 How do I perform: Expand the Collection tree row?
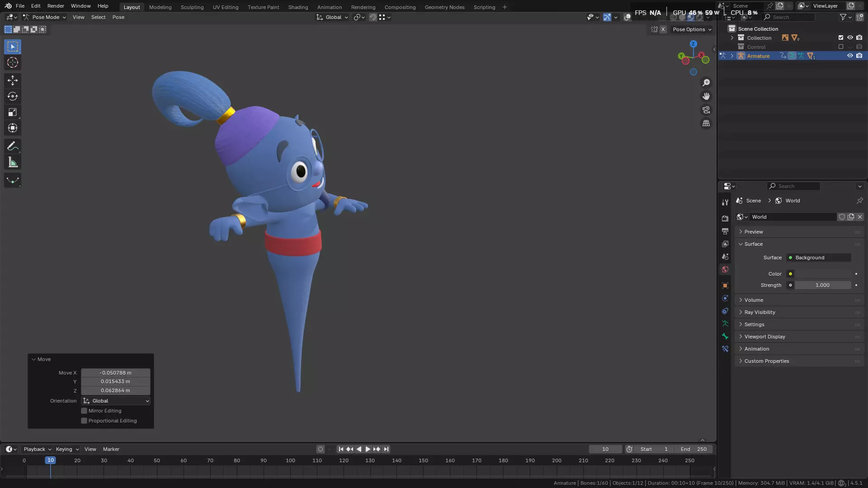(732, 38)
